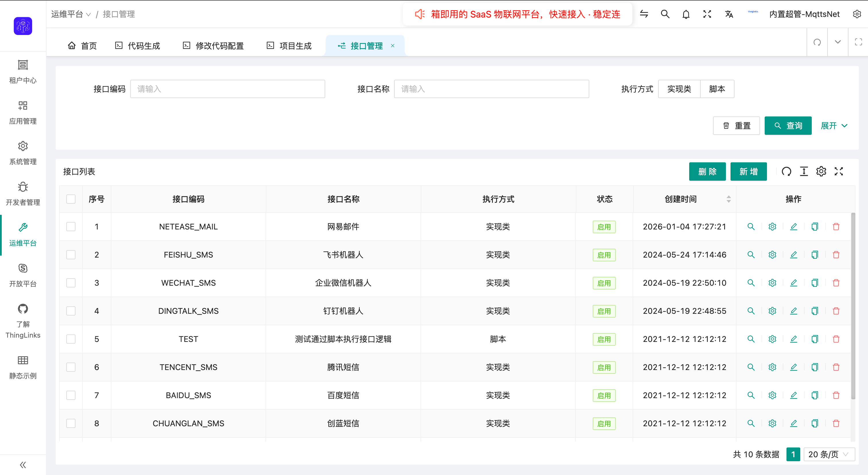Select 运维平台 in the sidebar

[23, 235]
